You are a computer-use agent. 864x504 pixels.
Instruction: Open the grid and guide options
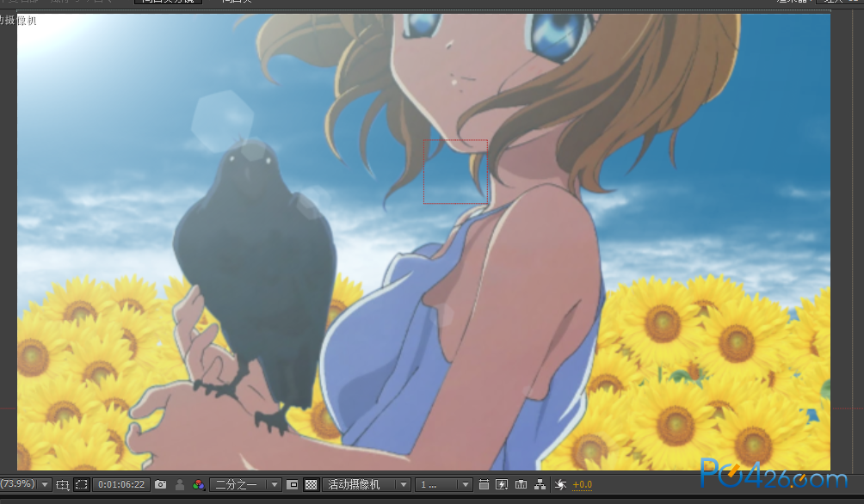tap(62, 485)
